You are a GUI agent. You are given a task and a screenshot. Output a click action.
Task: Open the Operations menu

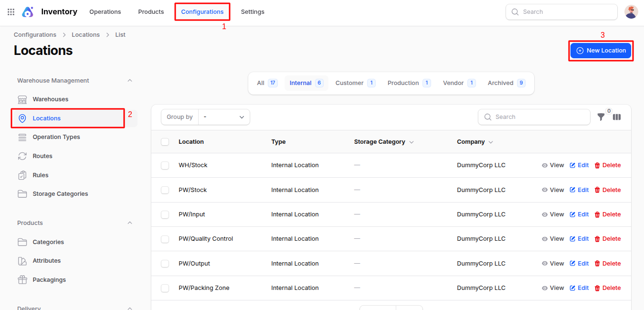[x=105, y=12]
